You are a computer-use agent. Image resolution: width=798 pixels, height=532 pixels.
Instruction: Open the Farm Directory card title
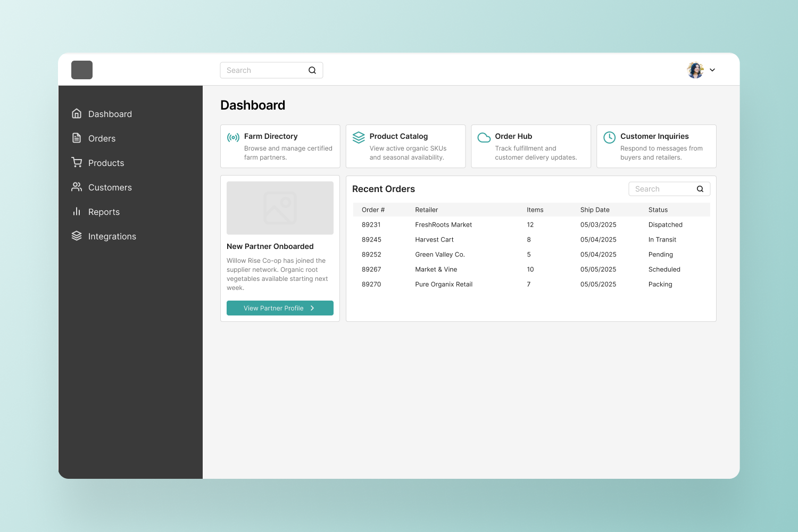pos(271,136)
